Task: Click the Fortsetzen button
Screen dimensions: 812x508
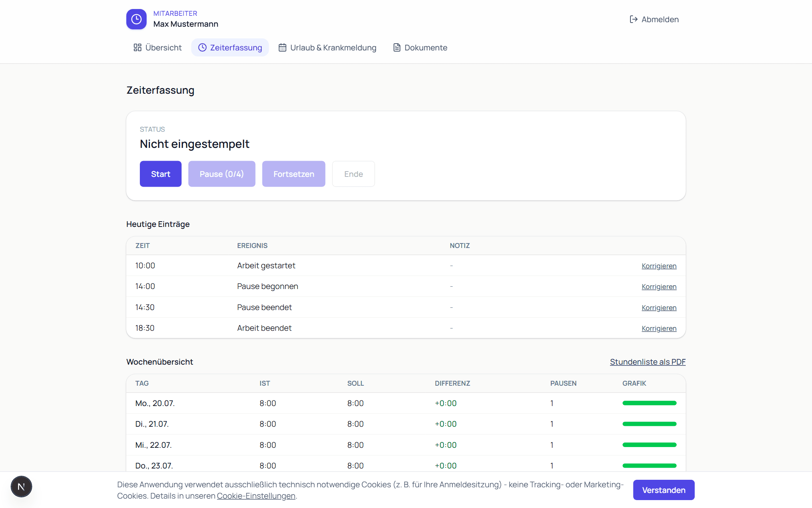Action: click(294, 174)
